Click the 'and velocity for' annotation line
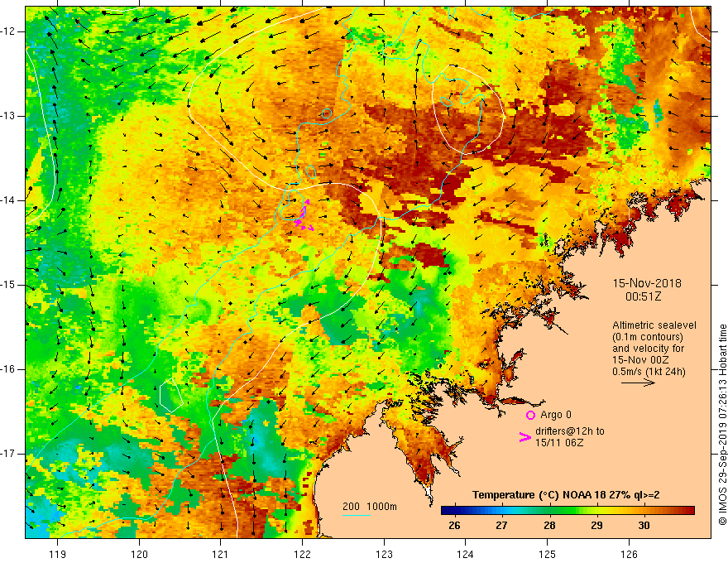This screenshot has height=563, width=728. click(648, 349)
